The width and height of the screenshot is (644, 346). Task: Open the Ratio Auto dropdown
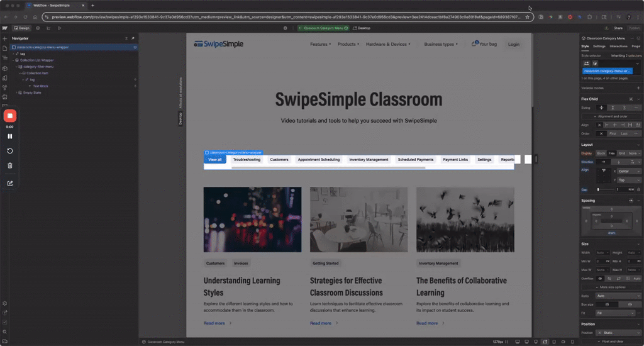(619, 296)
